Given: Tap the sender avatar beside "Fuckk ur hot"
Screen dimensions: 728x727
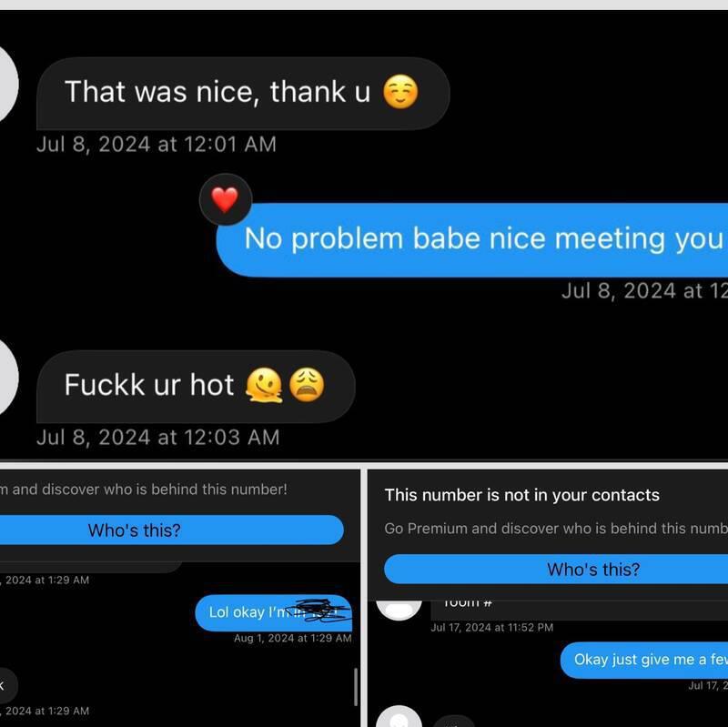Looking at the screenshot, I should (8, 377).
